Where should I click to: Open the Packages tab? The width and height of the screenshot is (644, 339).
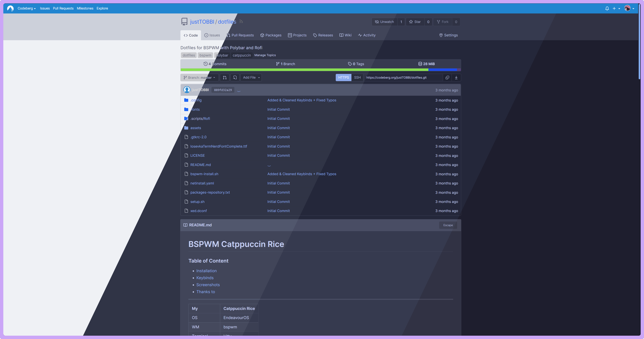click(x=271, y=35)
